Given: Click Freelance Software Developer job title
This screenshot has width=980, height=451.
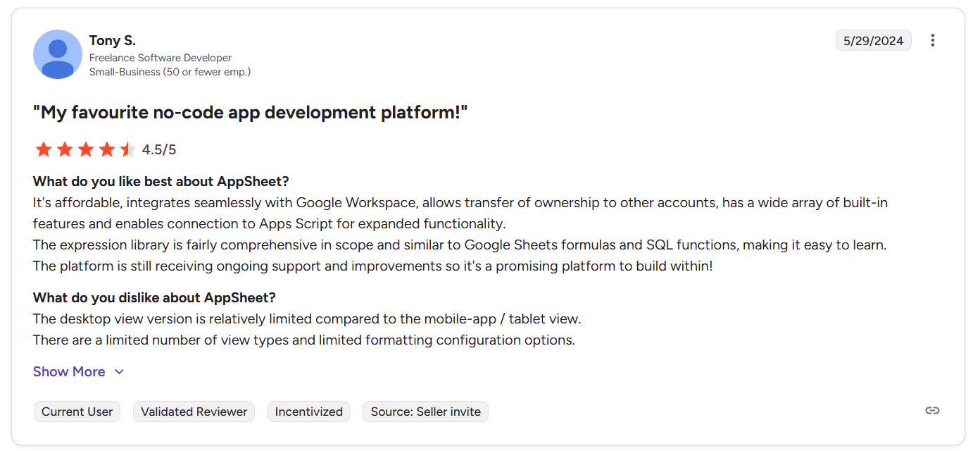Looking at the screenshot, I should point(161,58).
